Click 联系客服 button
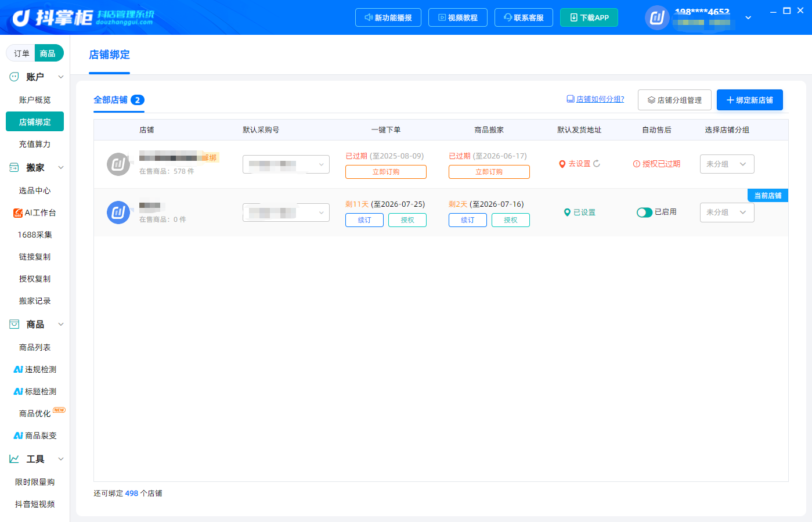The image size is (812, 522). (524, 17)
